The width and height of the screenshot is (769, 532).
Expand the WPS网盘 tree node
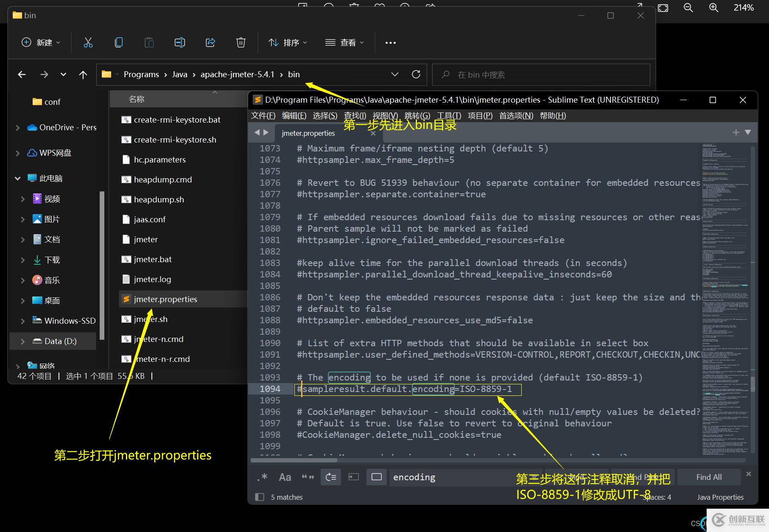point(18,153)
